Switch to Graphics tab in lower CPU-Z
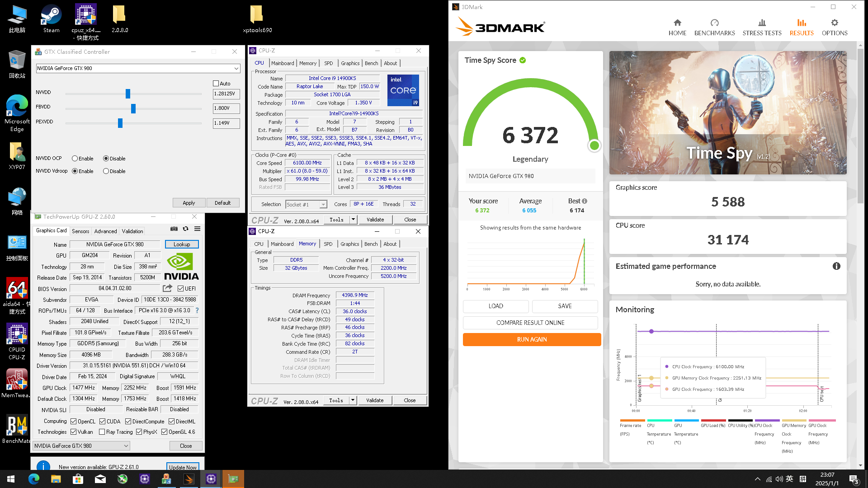The width and height of the screenshot is (868, 488). 350,244
